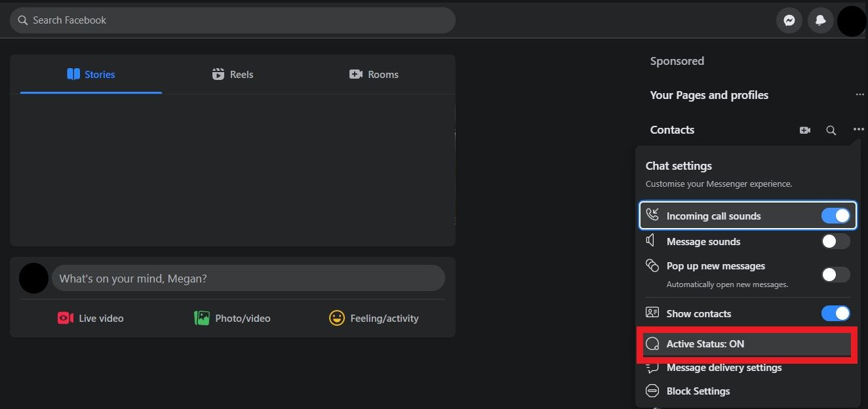This screenshot has height=409, width=868.
Task: Open Active Status: ON setting
Action: click(x=747, y=344)
